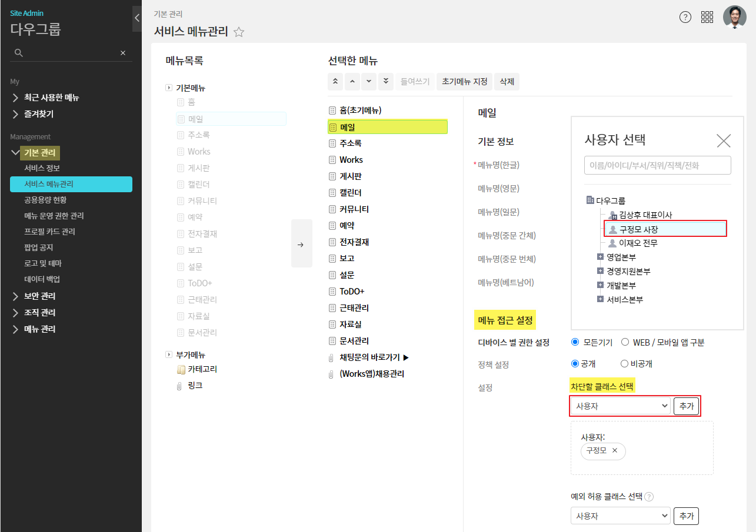Image resolution: width=756 pixels, height=532 pixels.
Task: Remove 구정모 from blocked users
Action: tap(615, 451)
